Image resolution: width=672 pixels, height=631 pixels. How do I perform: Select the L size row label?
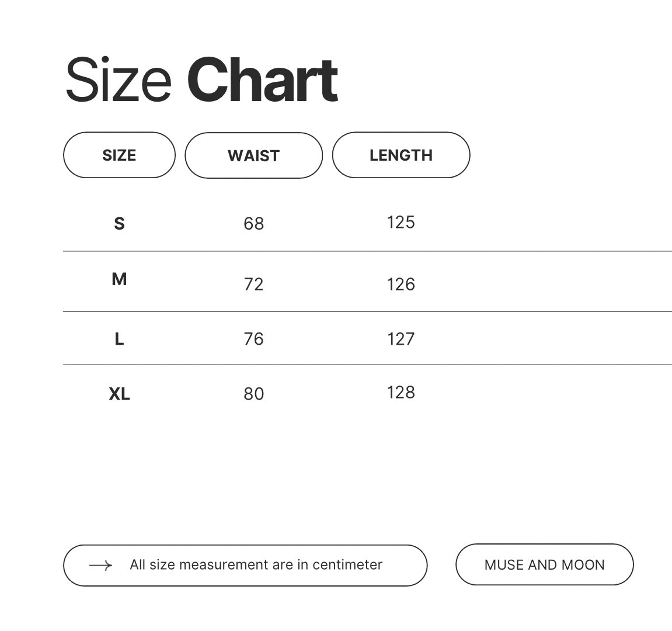click(119, 339)
